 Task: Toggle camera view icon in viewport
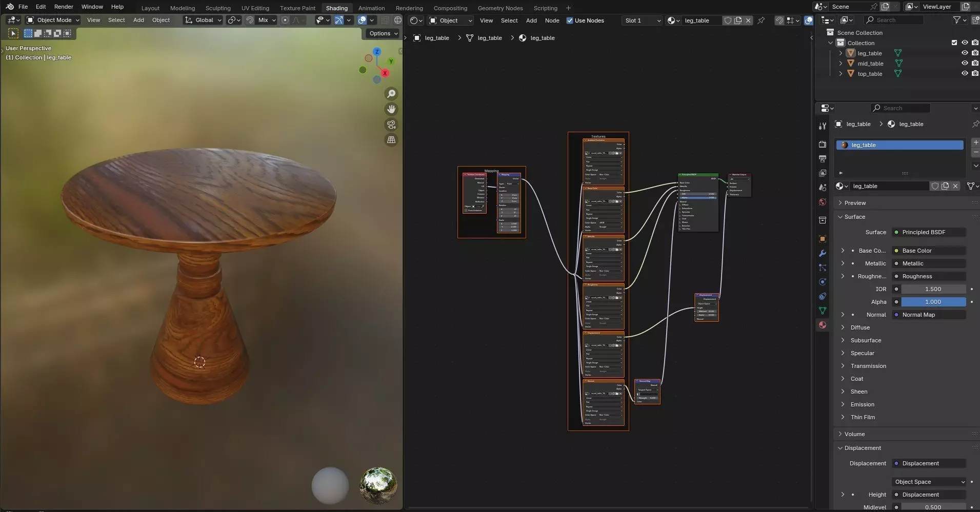click(391, 125)
